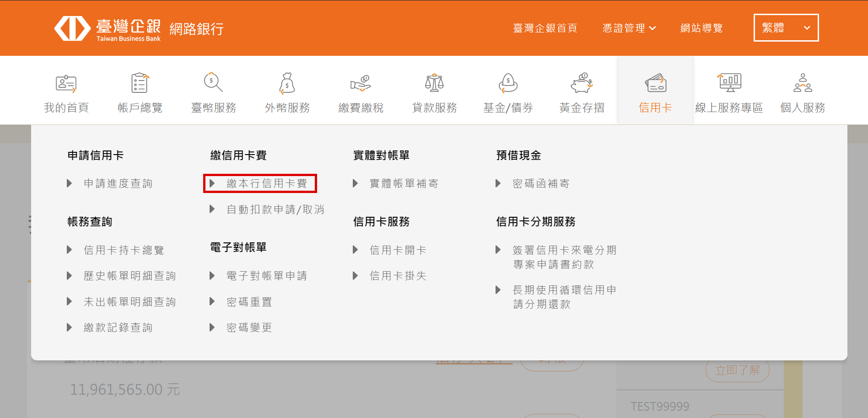Screen dimensions: 868x418
Task: Open 網站導覽 site map
Action: (701, 28)
